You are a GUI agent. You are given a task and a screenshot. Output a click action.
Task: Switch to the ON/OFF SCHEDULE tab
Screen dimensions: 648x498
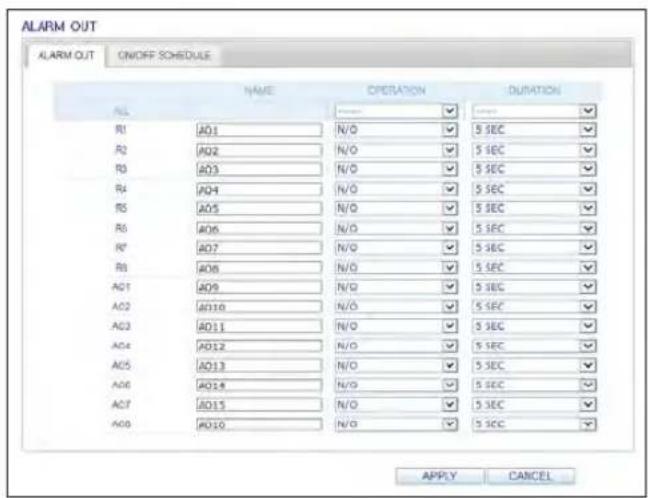[164, 56]
